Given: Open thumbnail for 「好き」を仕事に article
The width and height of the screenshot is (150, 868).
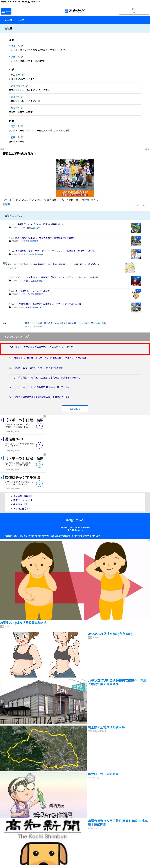Looking at the screenshot, I should [136, 307].
